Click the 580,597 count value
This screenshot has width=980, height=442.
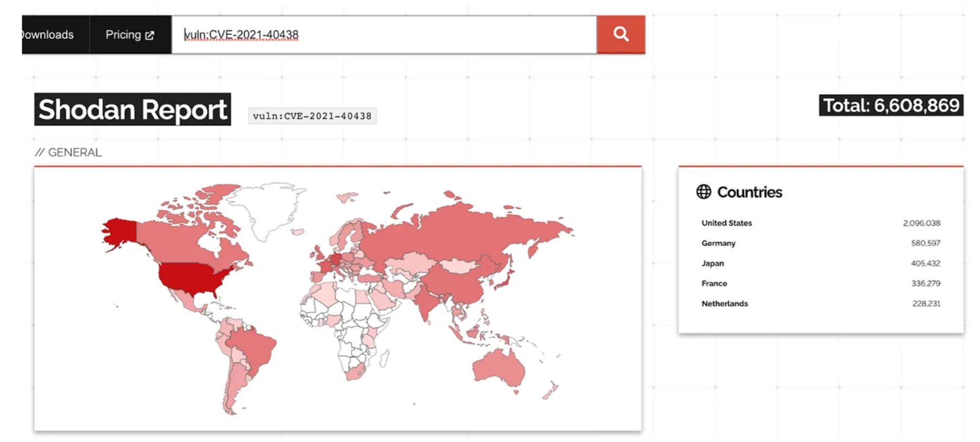click(x=926, y=243)
